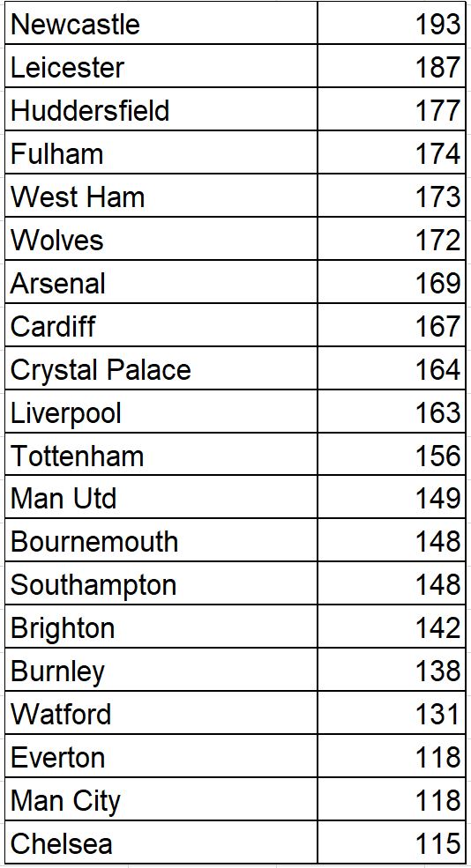This screenshot has width=471, height=868.
Task: Click the Crystal Palace cell
Action: [161, 368]
